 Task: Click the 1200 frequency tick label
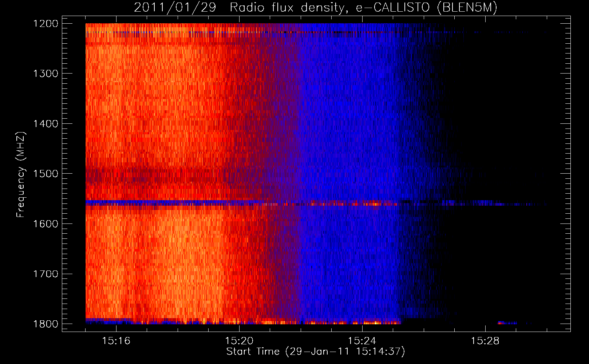tap(46, 24)
